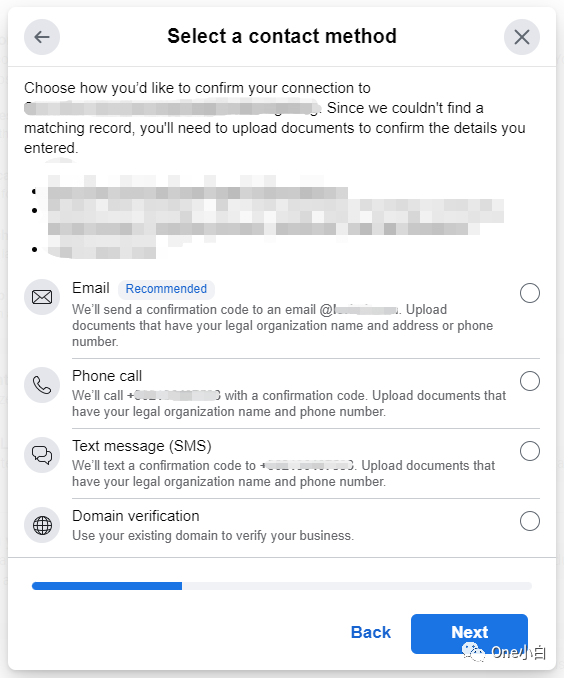Close the contact method dialog

coord(522,37)
